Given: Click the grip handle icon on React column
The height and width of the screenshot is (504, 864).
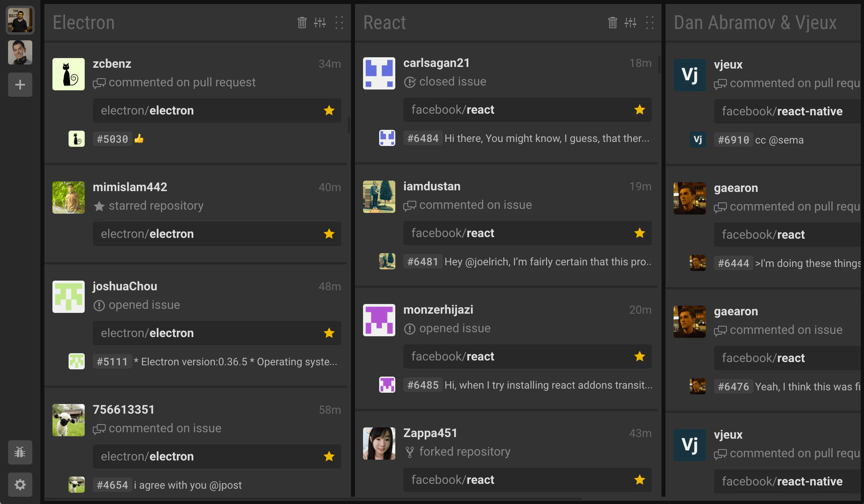Looking at the screenshot, I should coord(649,23).
